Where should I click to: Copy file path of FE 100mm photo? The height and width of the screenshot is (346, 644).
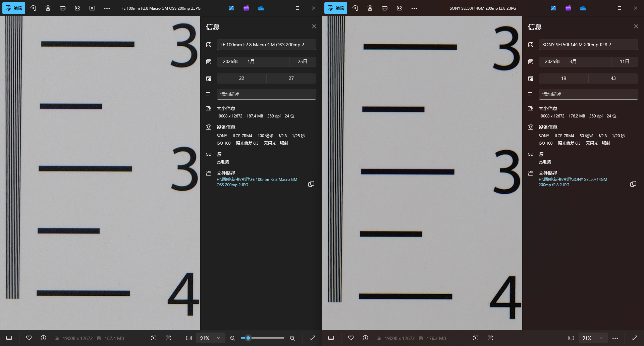pyautogui.click(x=311, y=184)
